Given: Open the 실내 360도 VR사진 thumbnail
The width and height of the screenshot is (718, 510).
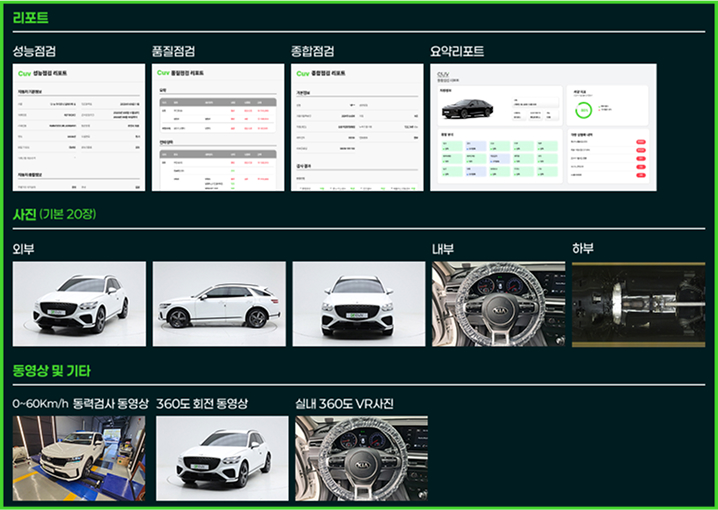Looking at the screenshot, I should click(x=361, y=458).
